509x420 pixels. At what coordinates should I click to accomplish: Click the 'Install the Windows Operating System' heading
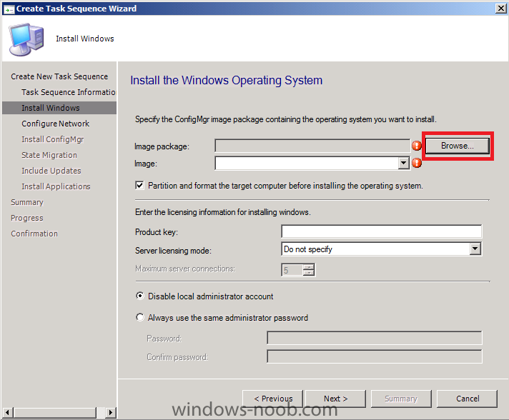(226, 80)
